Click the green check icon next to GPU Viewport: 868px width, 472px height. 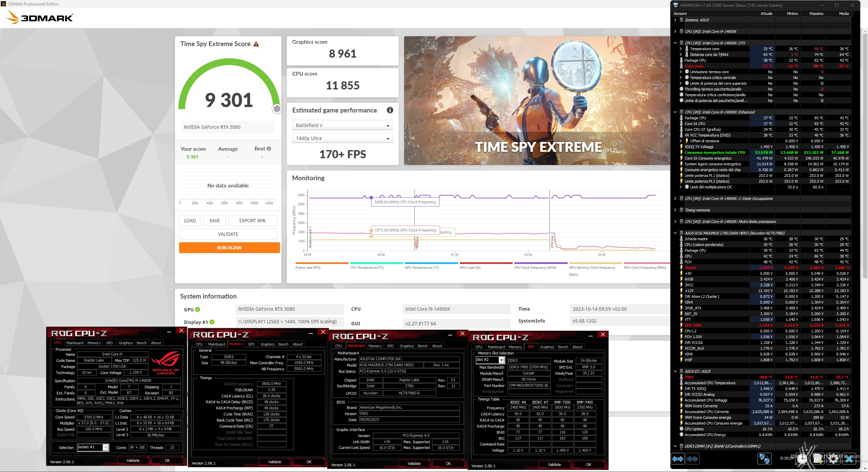198,309
